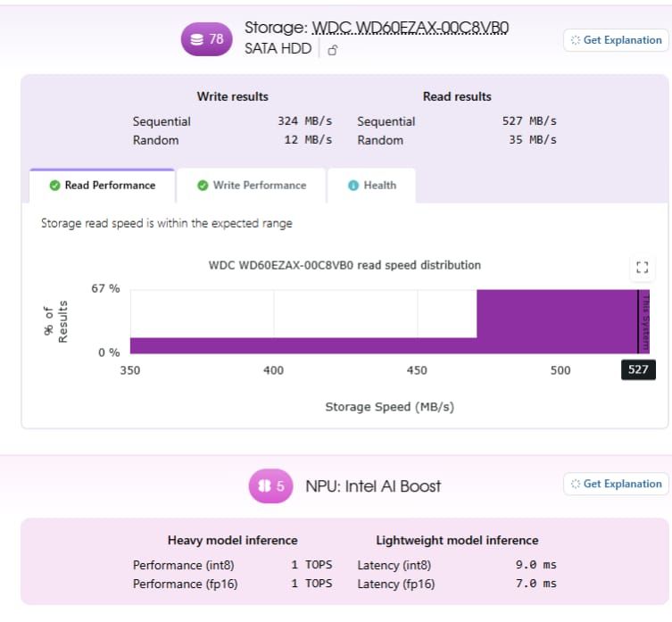Click the 400 x-axis tick label
This screenshot has width=672, height=622.
pos(273,370)
